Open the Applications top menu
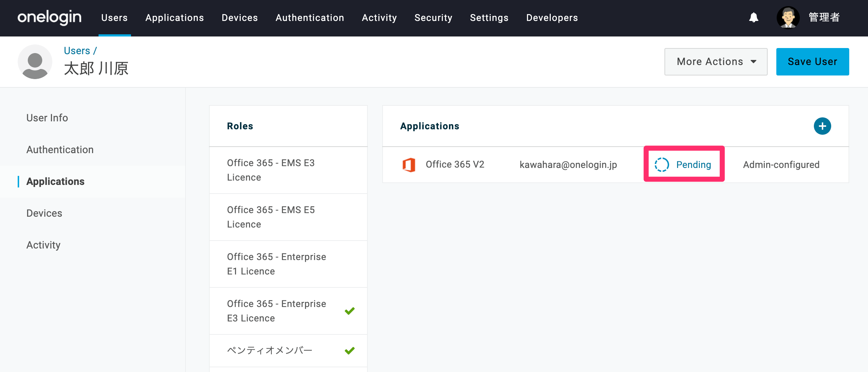Viewport: 868px width, 372px height. [175, 18]
